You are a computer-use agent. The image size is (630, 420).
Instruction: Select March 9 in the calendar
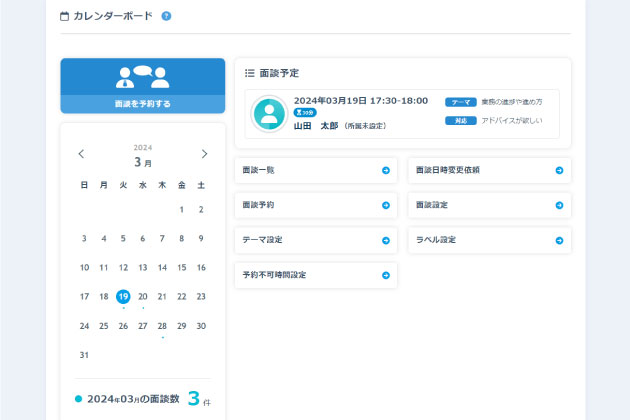click(x=201, y=238)
